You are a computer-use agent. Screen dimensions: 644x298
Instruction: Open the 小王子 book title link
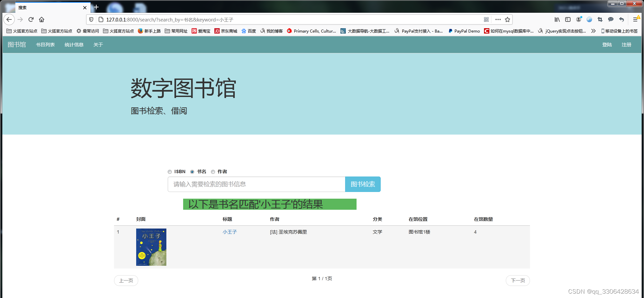[230, 232]
